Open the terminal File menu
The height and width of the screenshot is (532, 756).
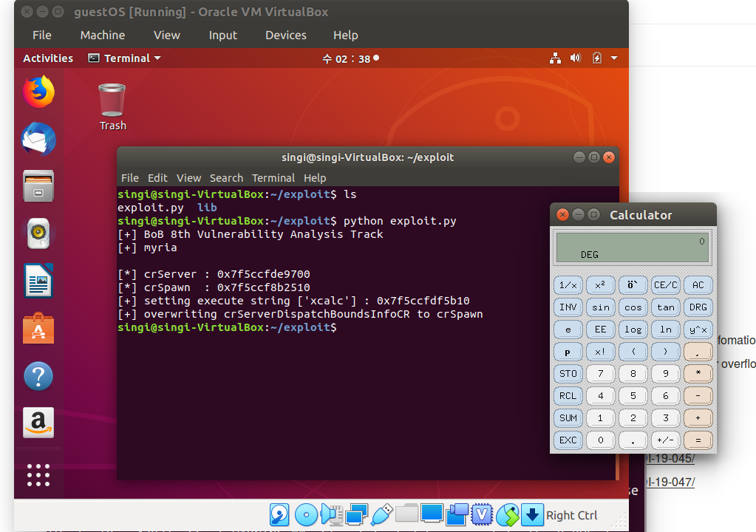(130, 178)
